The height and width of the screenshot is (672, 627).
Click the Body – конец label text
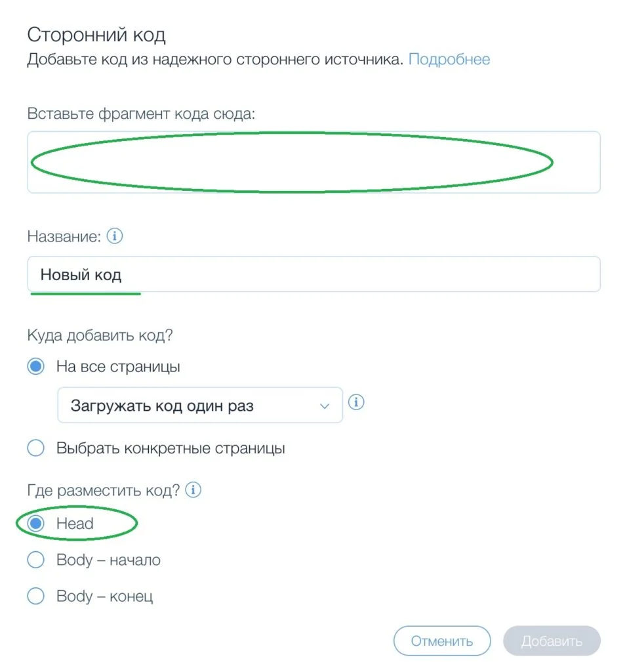pos(104,596)
